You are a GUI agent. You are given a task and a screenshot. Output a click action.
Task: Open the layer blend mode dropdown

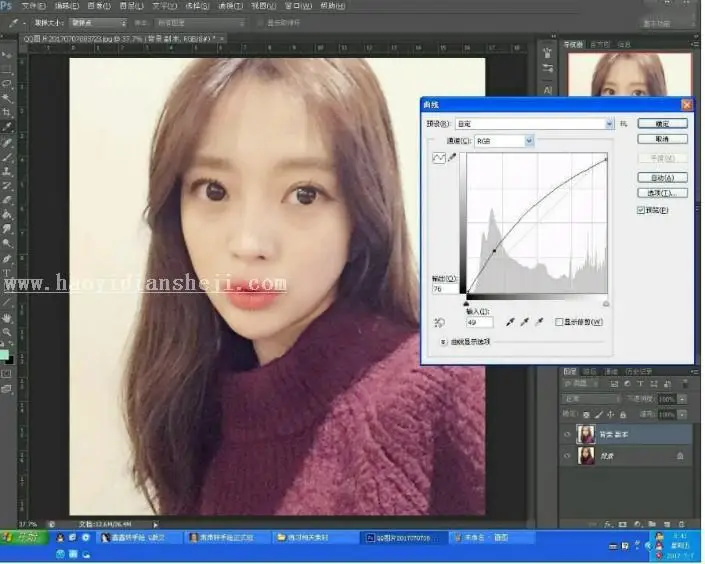click(x=592, y=399)
